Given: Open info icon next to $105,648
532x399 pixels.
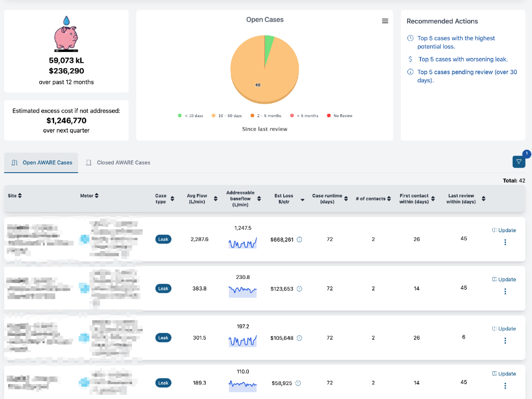Looking at the screenshot, I should point(299,338).
